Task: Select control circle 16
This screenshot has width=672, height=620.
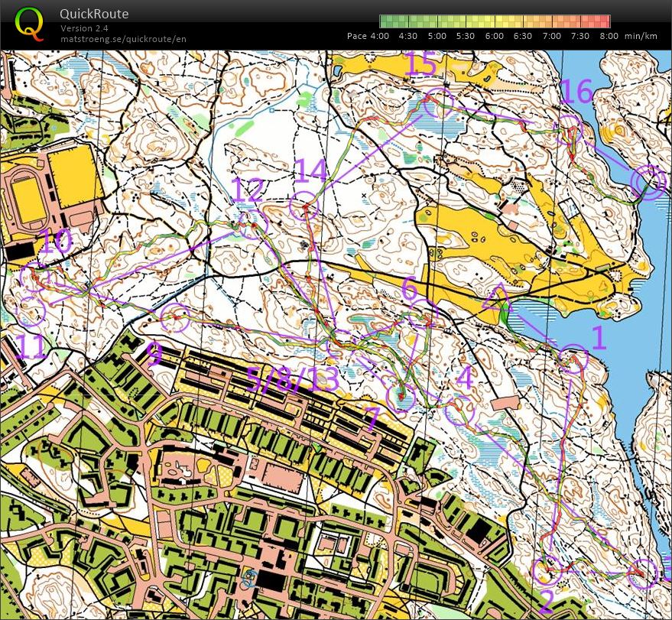Action: [x=570, y=131]
